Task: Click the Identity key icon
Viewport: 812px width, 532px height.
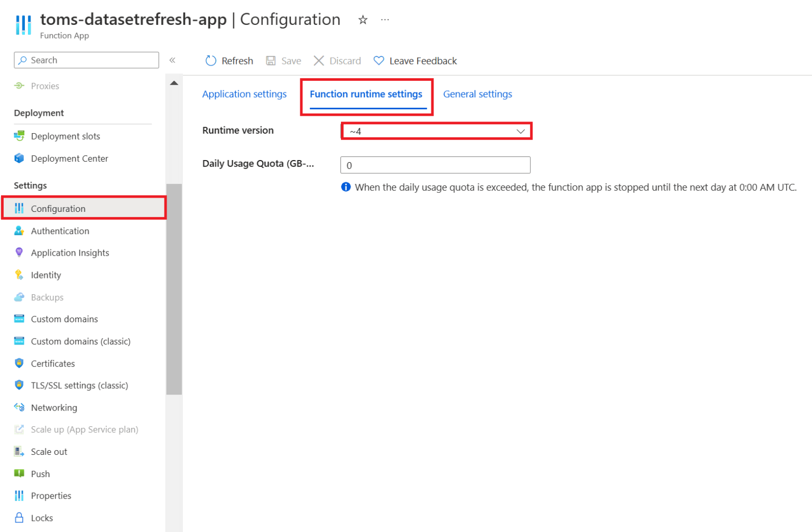Action: click(19, 275)
